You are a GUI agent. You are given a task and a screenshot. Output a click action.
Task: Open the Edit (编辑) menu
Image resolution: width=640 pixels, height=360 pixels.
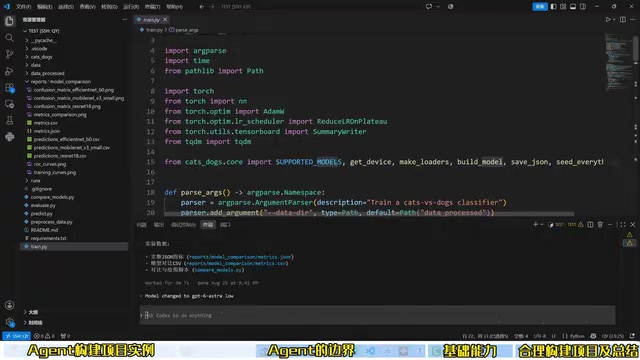pos(44,7)
